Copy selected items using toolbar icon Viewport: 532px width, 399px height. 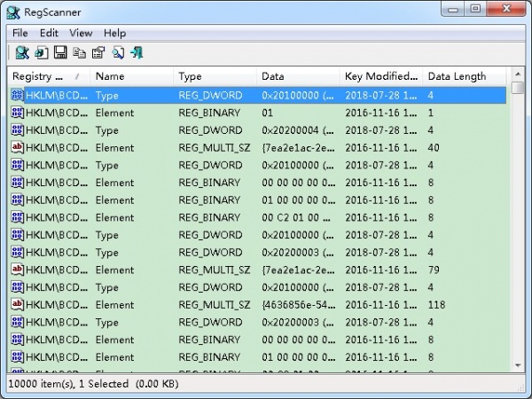point(80,53)
